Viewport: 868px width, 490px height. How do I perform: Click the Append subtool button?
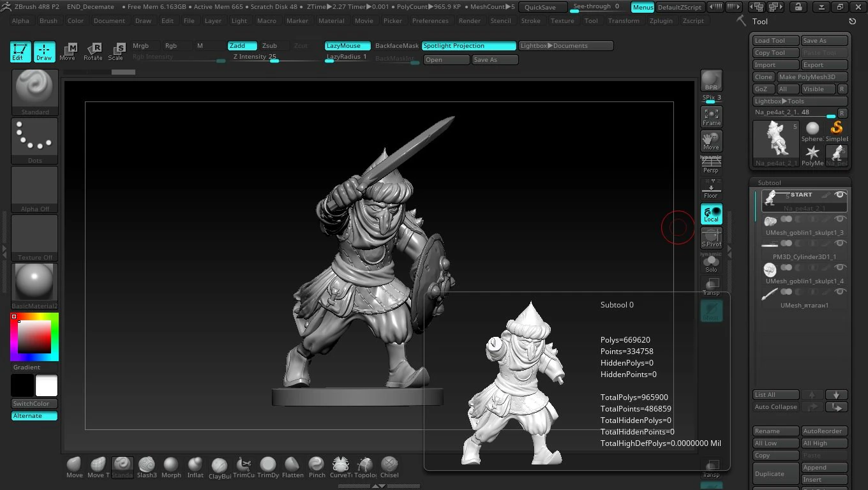[824, 468]
